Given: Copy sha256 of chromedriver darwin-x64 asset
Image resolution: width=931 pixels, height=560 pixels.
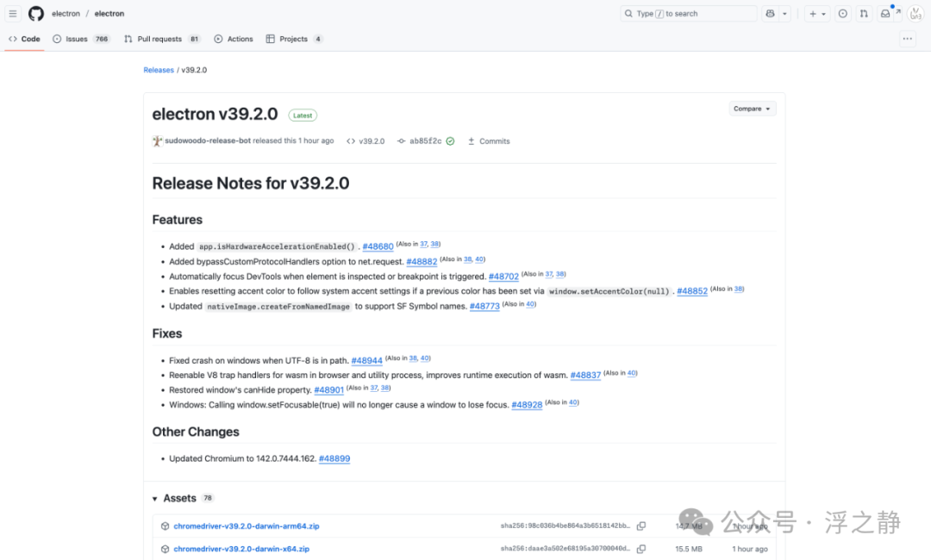Looking at the screenshot, I should [x=641, y=550].
